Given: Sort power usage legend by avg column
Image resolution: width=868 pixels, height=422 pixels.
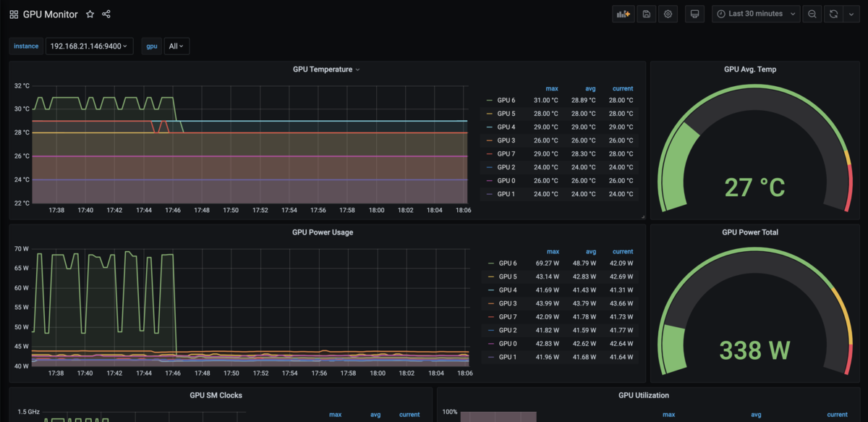Looking at the screenshot, I should [x=591, y=251].
